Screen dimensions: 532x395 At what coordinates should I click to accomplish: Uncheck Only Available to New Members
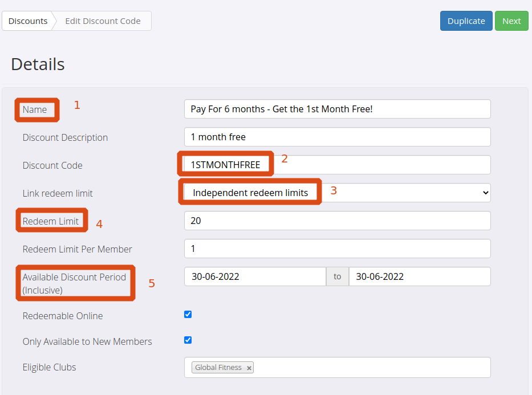pos(188,340)
